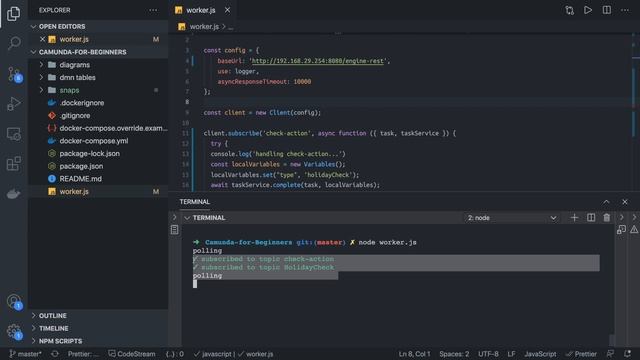Click the warning triangle icon beside terminal

[634, 230]
